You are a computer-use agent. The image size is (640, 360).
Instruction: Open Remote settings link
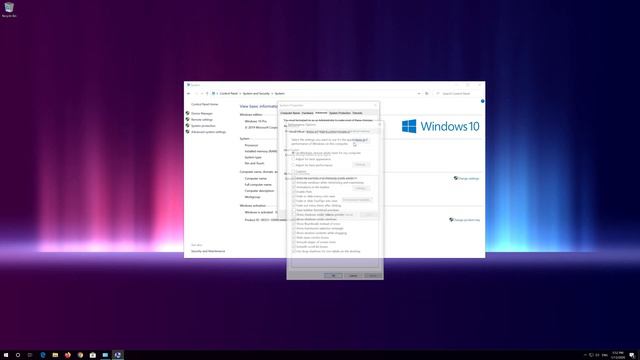coord(202,120)
